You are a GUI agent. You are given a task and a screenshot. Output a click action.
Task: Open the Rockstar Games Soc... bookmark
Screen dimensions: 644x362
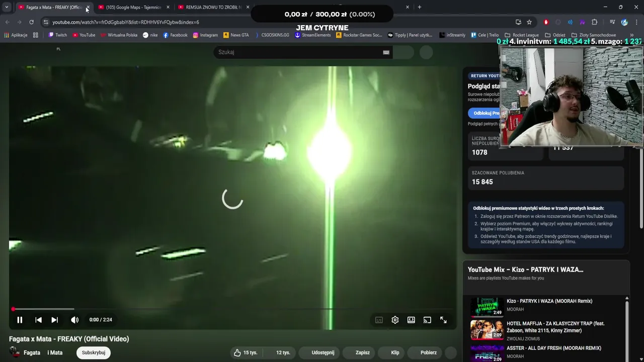[359, 35]
